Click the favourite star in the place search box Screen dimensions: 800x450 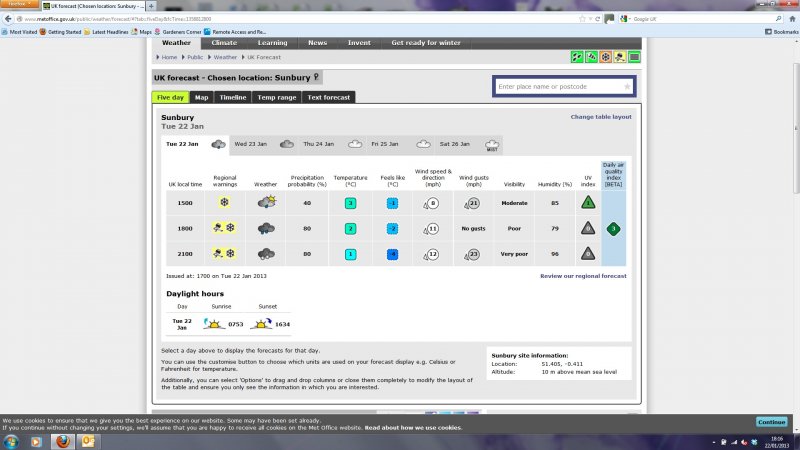point(627,87)
